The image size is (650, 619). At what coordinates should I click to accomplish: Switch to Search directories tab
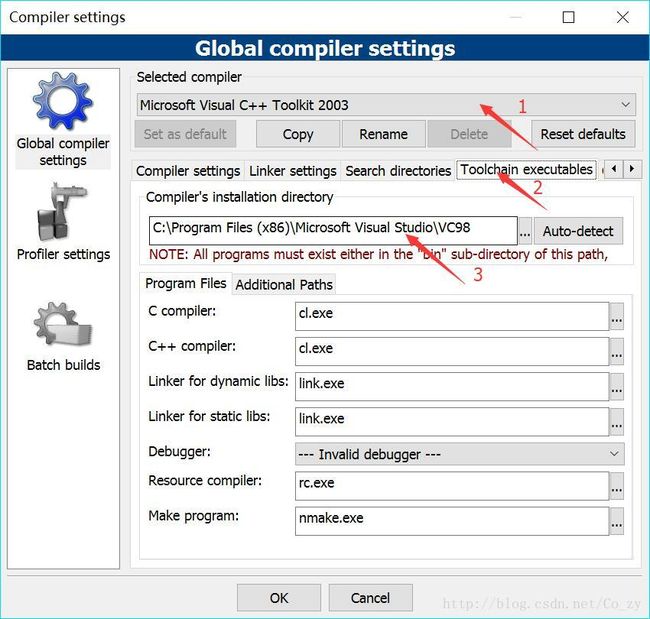pos(398,171)
